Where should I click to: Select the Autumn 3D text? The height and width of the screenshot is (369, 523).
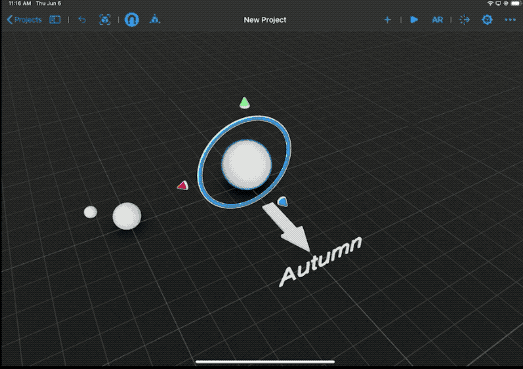click(x=321, y=261)
